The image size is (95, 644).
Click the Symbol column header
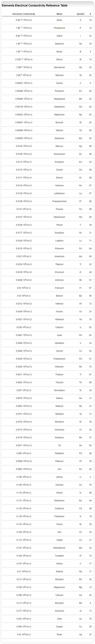pos(80,14)
